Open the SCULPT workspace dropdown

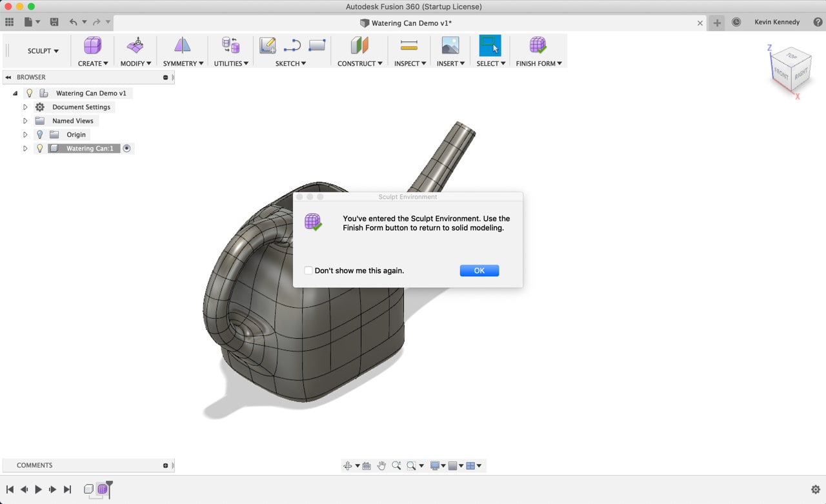pos(43,51)
